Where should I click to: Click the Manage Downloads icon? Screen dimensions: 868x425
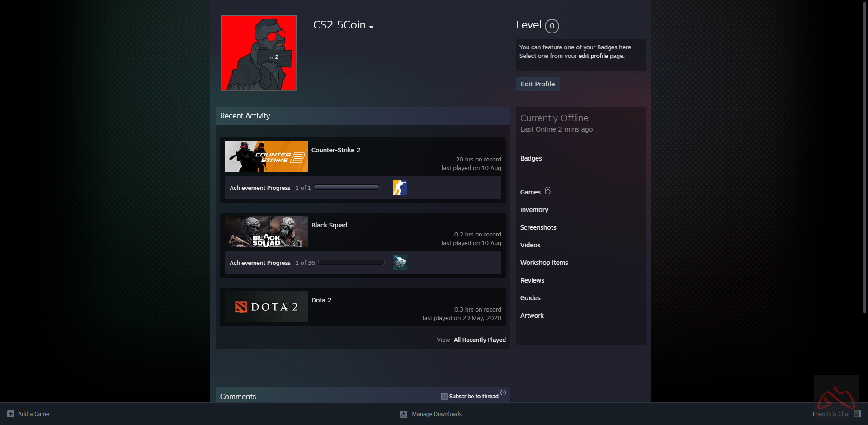click(x=404, y=414)
